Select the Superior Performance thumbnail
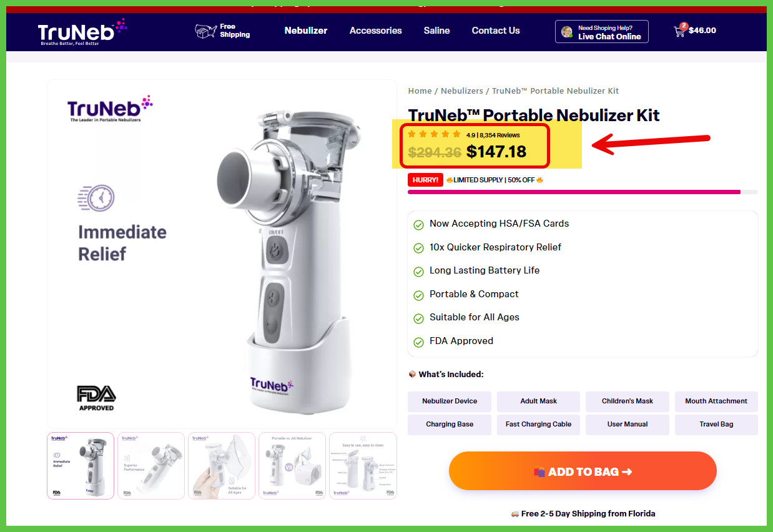773x532 pixels. coord(151,466)
